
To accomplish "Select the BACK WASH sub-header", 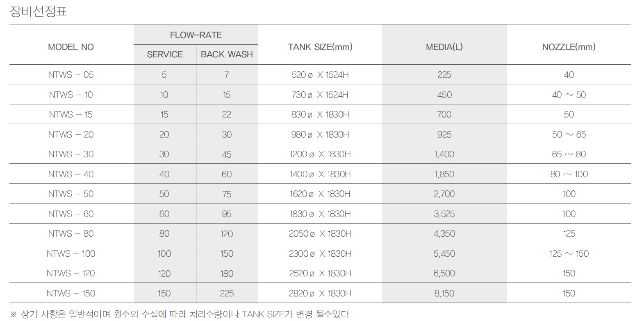I will click(227, 54).
